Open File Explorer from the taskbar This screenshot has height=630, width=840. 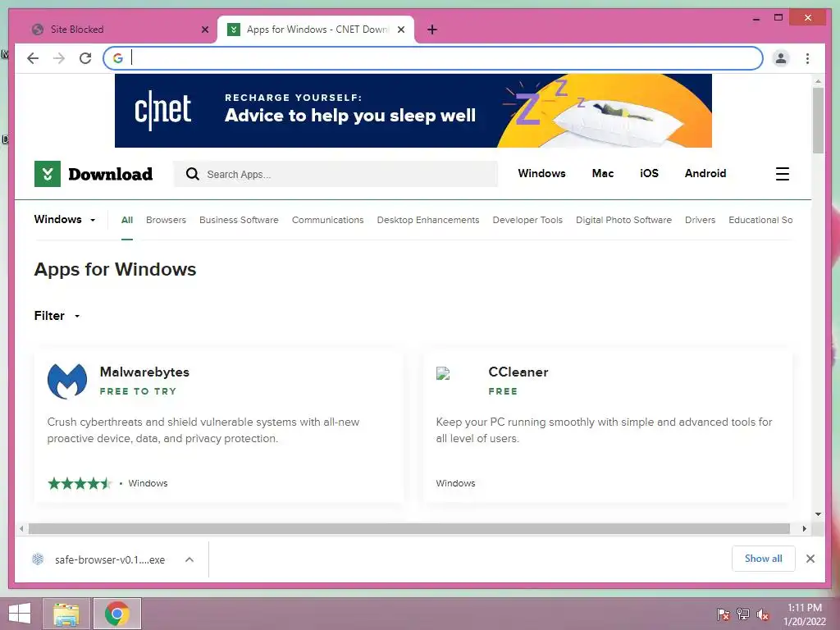(x=66, y=614)
